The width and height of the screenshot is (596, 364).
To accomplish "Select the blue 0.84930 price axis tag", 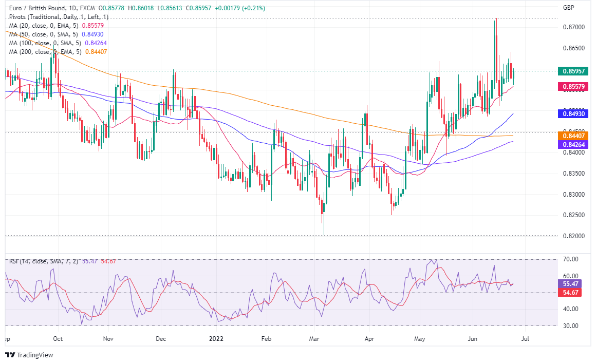I will (x=573, y=114).
